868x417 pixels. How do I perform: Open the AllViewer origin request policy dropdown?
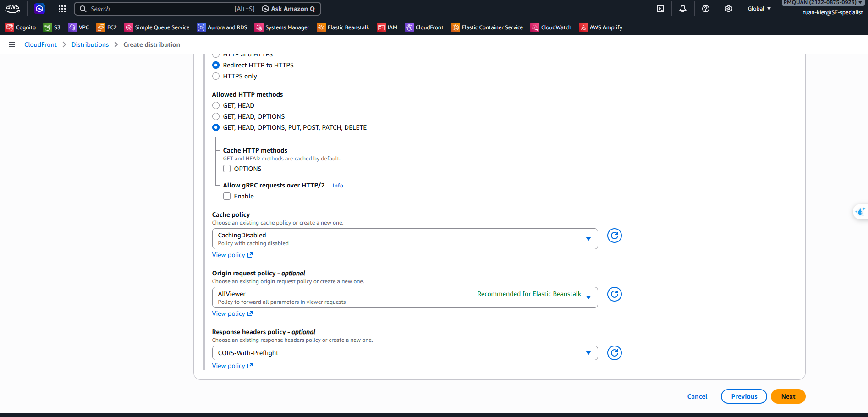coord(405,297)
